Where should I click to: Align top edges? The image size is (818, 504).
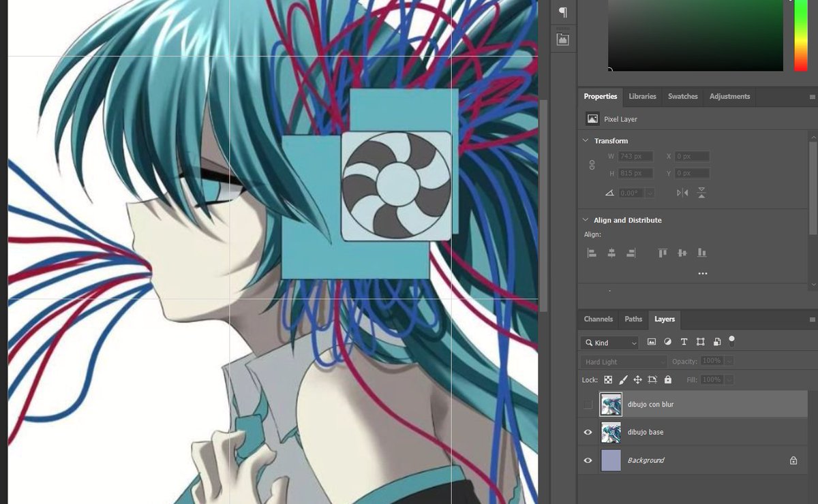pos(663,253)
